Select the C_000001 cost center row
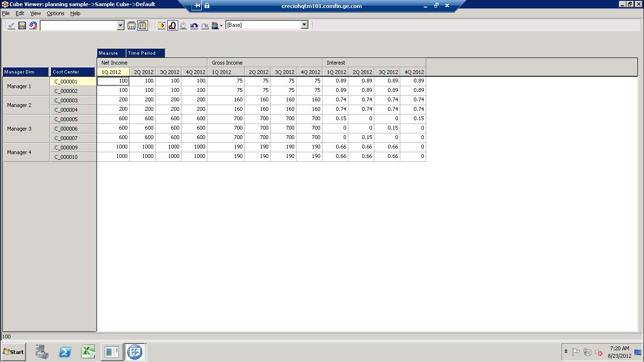The width and height of the screenshot is (644, 362). point(73,82)
